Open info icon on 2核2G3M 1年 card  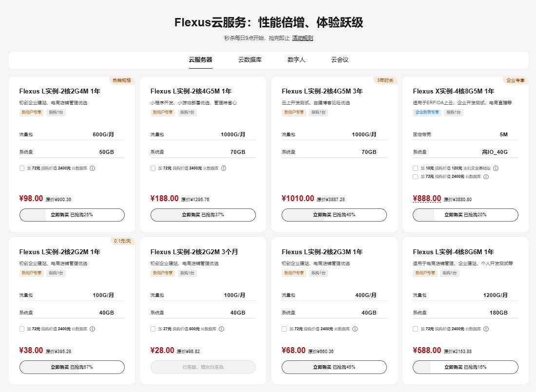[x=355, y=329]
